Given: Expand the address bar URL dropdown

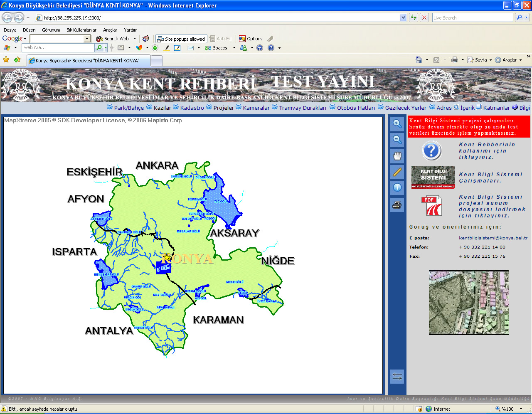Looking at the screenshot, I should 403,17.
